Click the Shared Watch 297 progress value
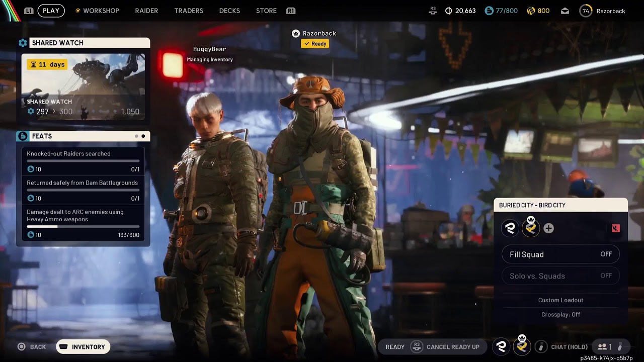This screenshot has height=362, width=644. pos(42,112)
